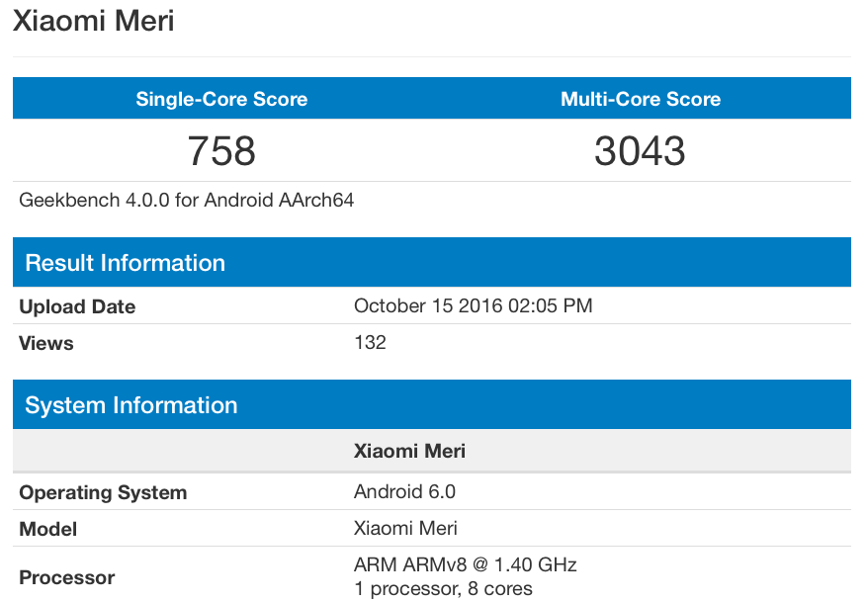Click the Model value 'Xiaomi Meri'
Screen dimensions: 868x602
405,528
